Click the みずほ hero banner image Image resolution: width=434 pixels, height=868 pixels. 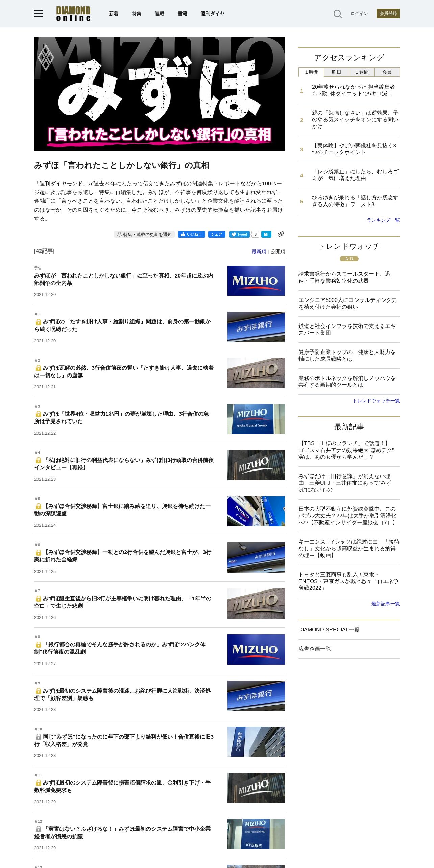coord(160,94)
